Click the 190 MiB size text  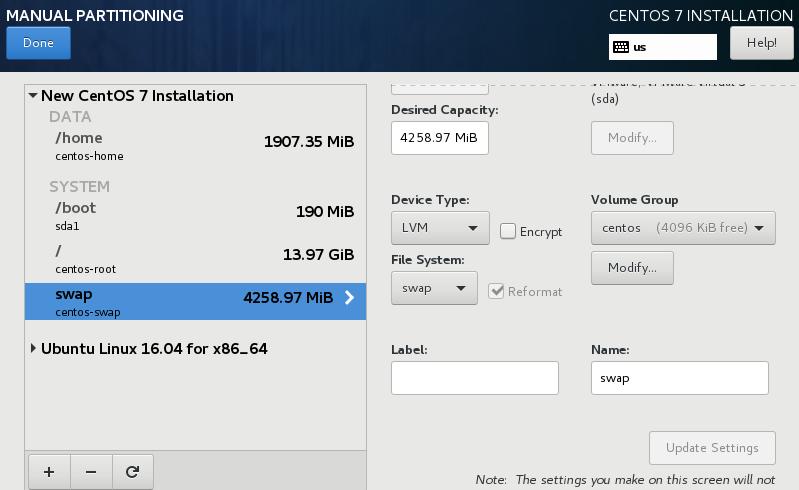325,211
